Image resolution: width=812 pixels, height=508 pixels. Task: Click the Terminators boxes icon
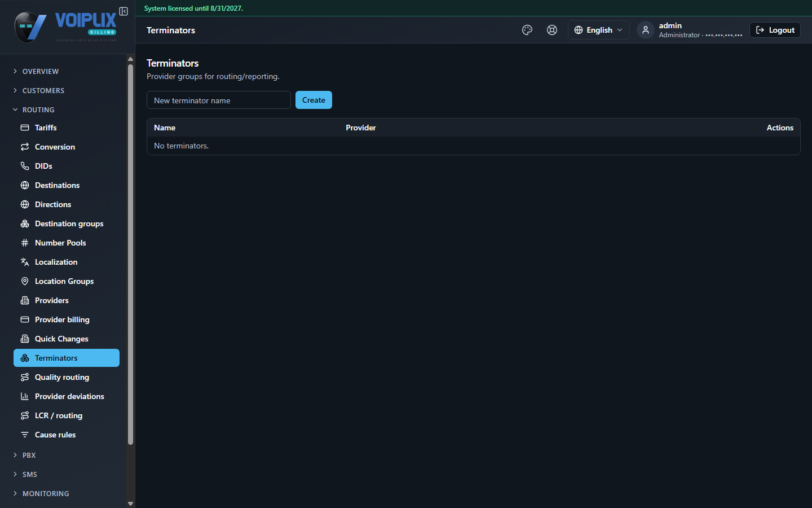25,358
